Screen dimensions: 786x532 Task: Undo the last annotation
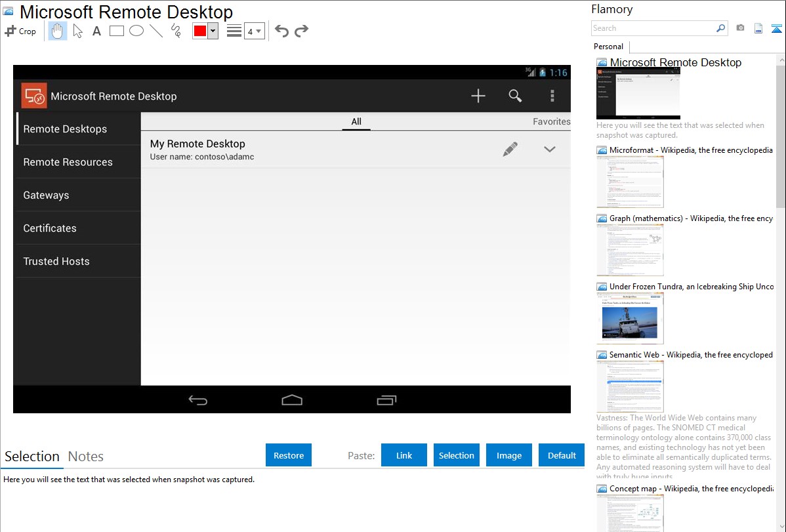pyautogui.click(x=281, y=31)
